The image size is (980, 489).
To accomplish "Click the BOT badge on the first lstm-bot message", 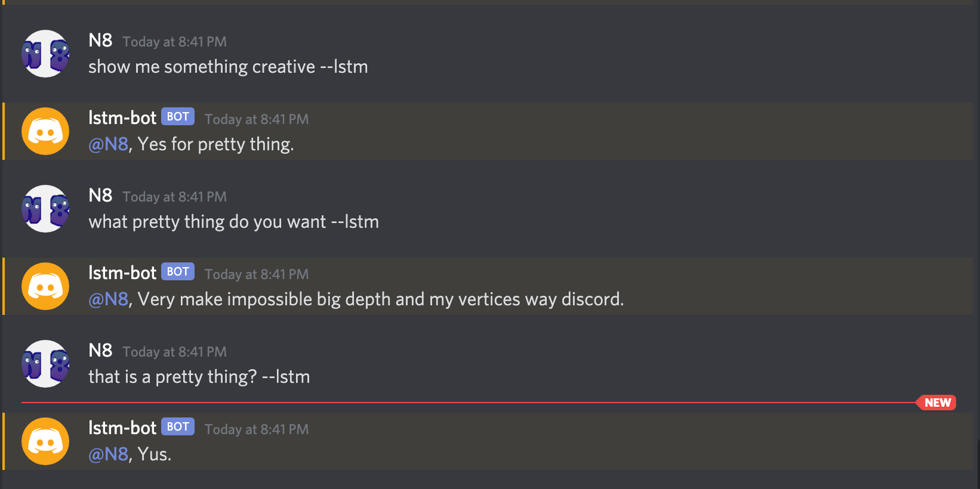I will pos(177,116).
